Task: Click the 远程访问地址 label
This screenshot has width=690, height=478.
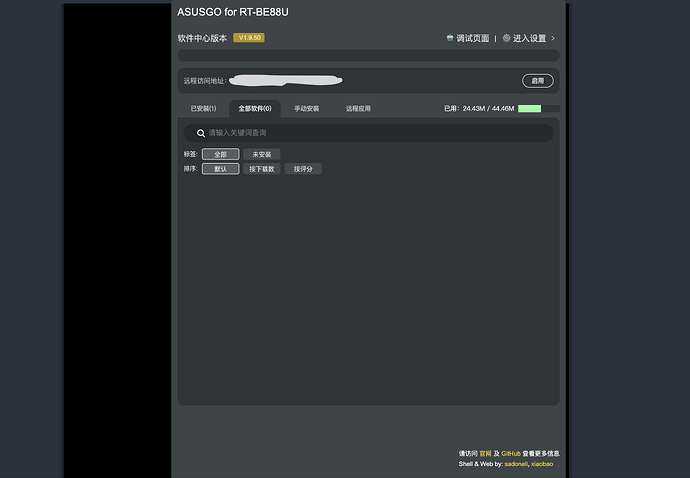Action: pyautogui.click(x=205, y=81)
